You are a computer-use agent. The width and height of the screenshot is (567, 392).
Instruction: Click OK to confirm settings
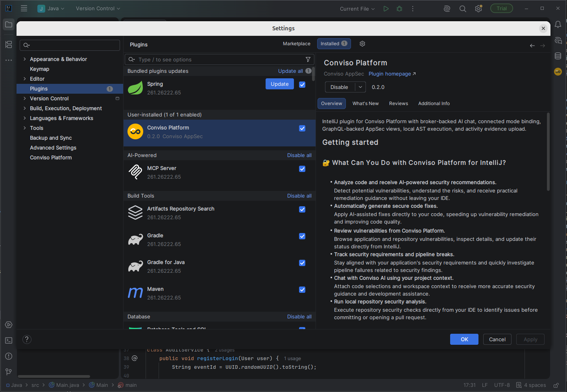(x=464, y=339)
